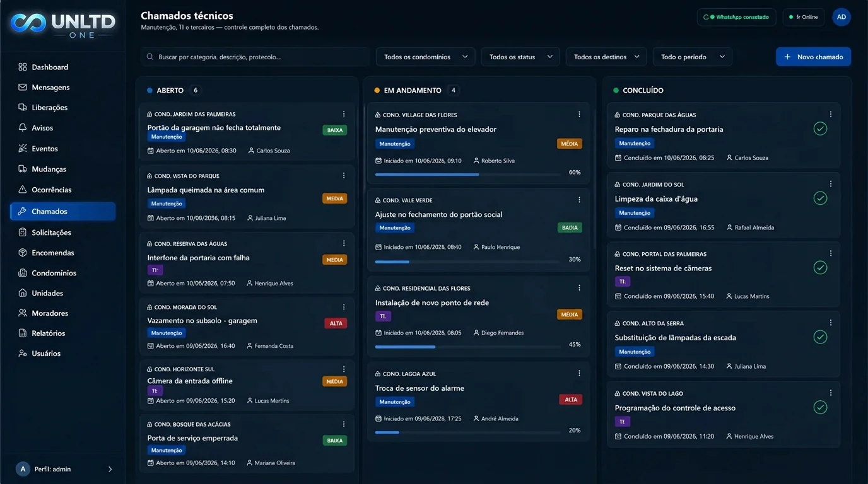Open options menu for Residencial das Flores card
This screenshot has width=868, height=484.
[x=579, y=287]
